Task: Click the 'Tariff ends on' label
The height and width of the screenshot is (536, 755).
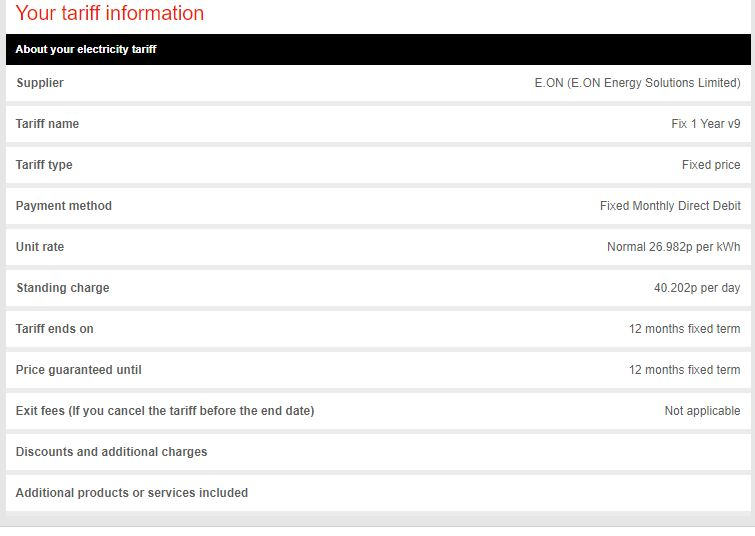Action: pyautogui.click(x=54, y=329)
